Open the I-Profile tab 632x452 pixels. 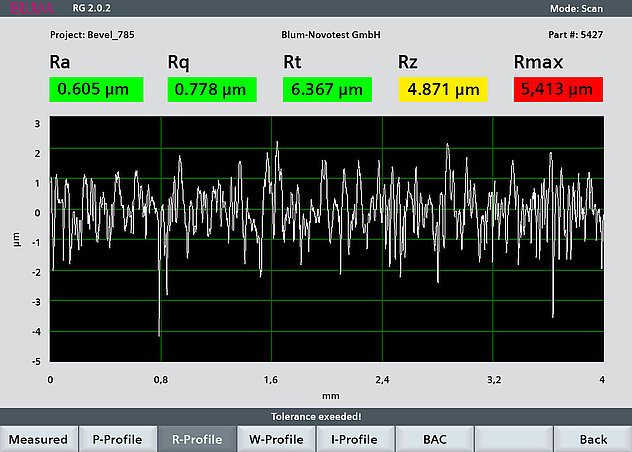354,439
